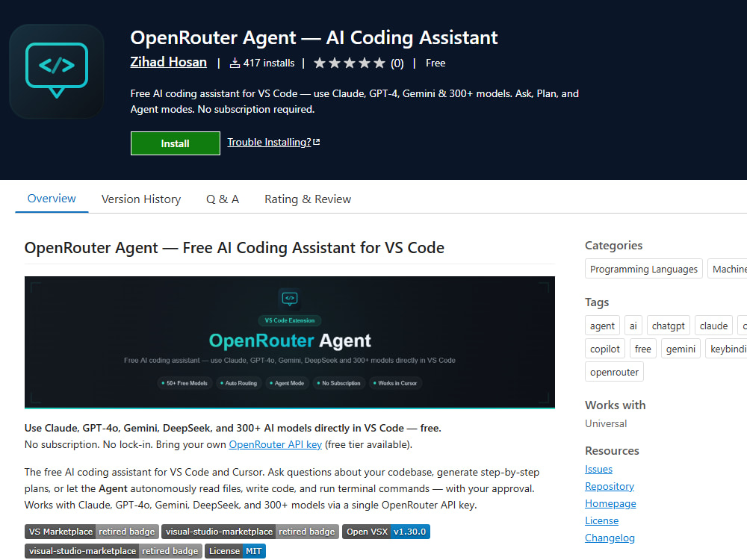Click the 'Agent Mode' banner chip
747x560 pixels.
click(x=287, y=383)
